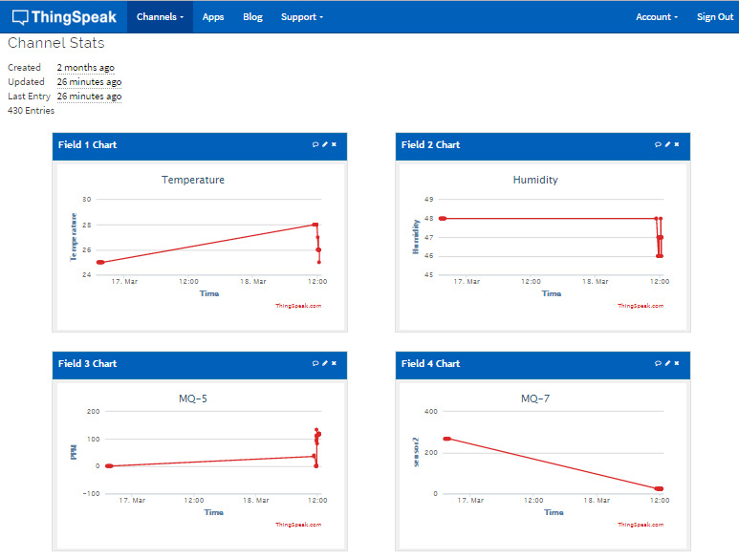Open the Channels dropdown menu
Image resolution: width=739 pixels, height=560 pixels.
[x=160, y=17]
